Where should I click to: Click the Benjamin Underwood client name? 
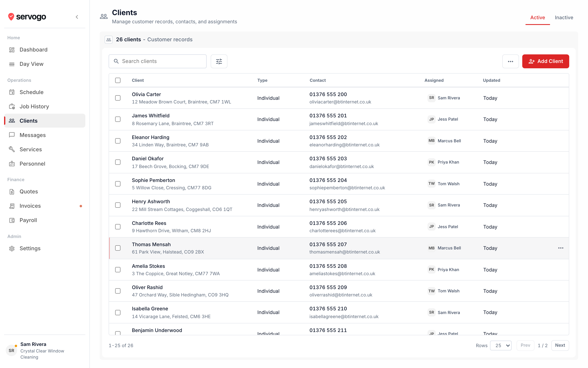coord(157,330)
